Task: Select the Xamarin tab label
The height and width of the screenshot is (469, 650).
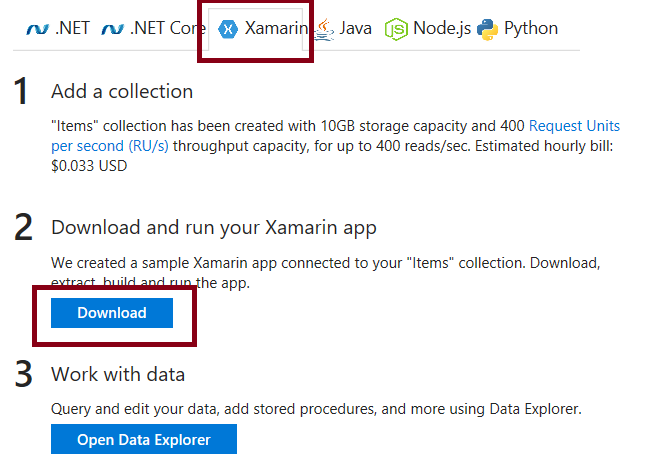Action: (276, 29)
